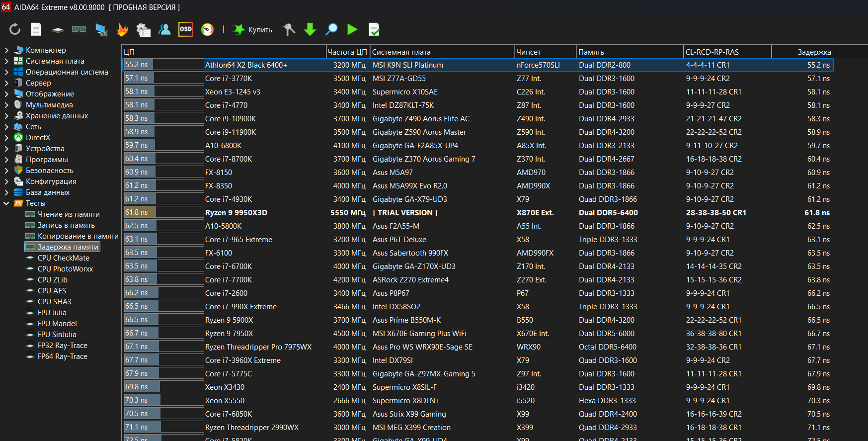The height and width of the screenshot is (441, 868).
Task: Open the Чтение из памяти test
Action: coord(69,214)
